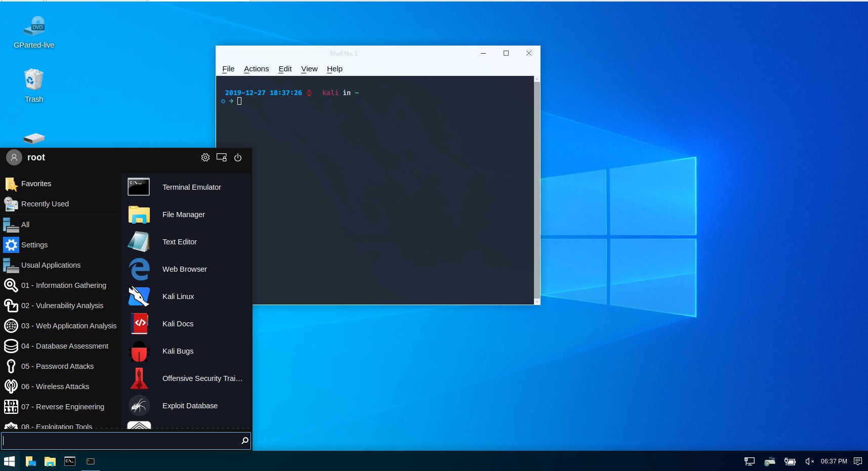Open the 01 - Information Gathering category

tap(61, 285)
